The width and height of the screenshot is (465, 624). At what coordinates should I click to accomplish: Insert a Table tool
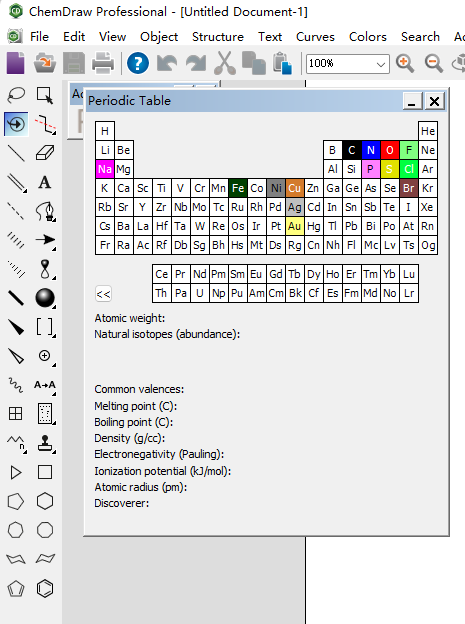[x=16, y=414]
